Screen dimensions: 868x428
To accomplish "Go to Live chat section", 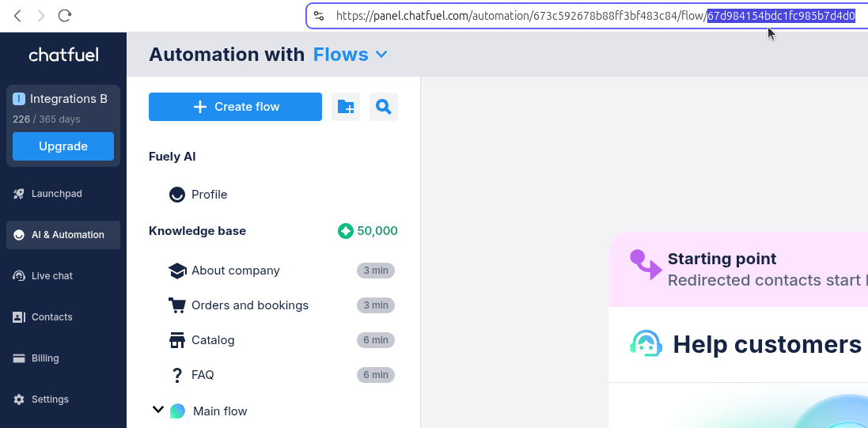I will tap(51, 276).
